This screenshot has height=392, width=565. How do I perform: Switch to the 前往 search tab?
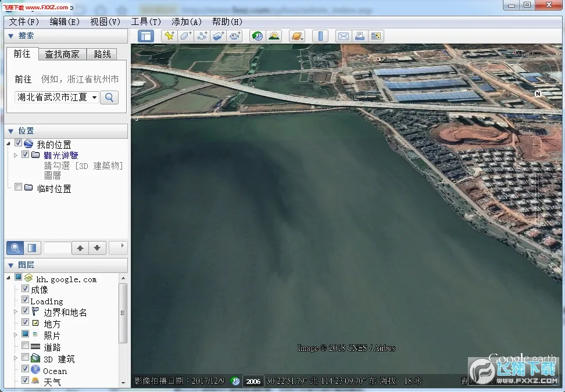pos(22,53)
